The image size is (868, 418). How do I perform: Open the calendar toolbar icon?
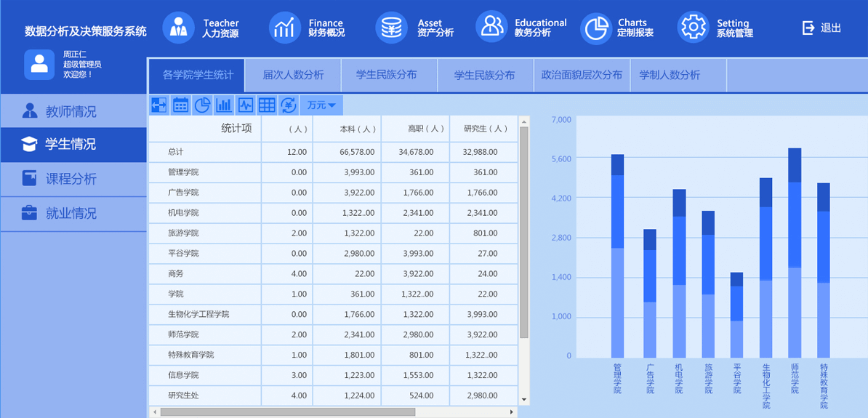(180, 105)
